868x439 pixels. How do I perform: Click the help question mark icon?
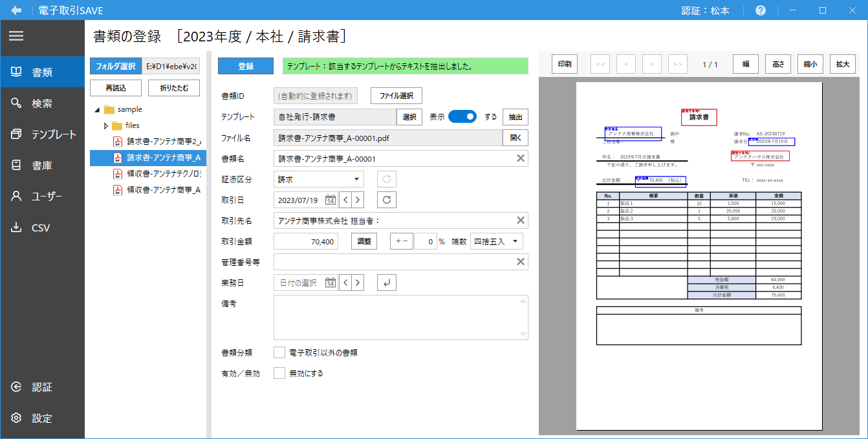pyautogui.click(x=761, y=10)
